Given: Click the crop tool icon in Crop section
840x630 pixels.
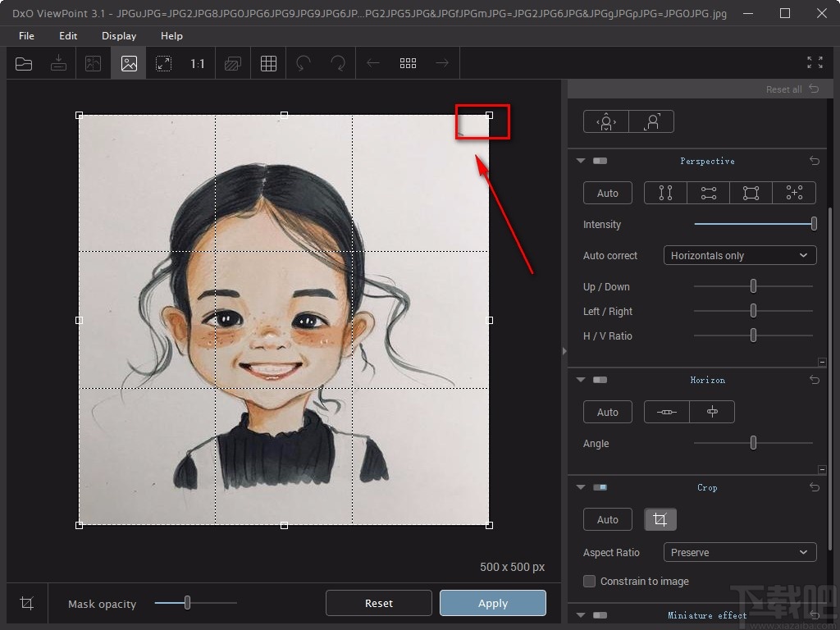Looking at the screenshot, I should click(660, 519).
